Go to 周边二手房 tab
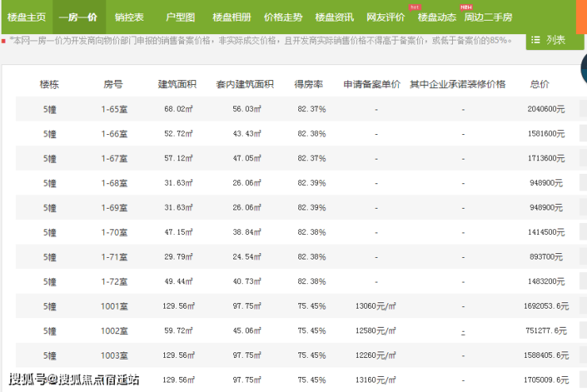The width and height of the screenshot is (587, 392). click(488, 17)
